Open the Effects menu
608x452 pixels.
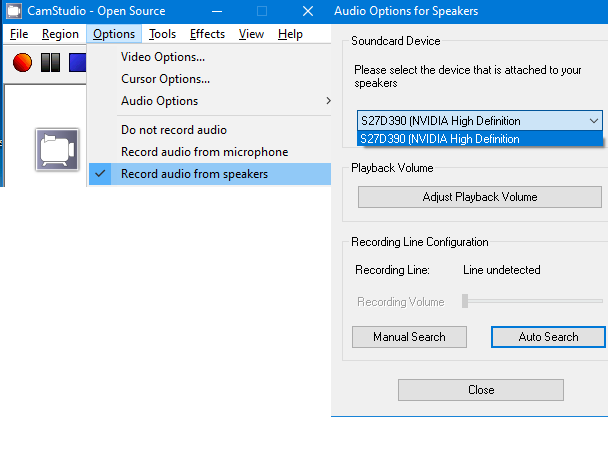(x=207, y=34)
